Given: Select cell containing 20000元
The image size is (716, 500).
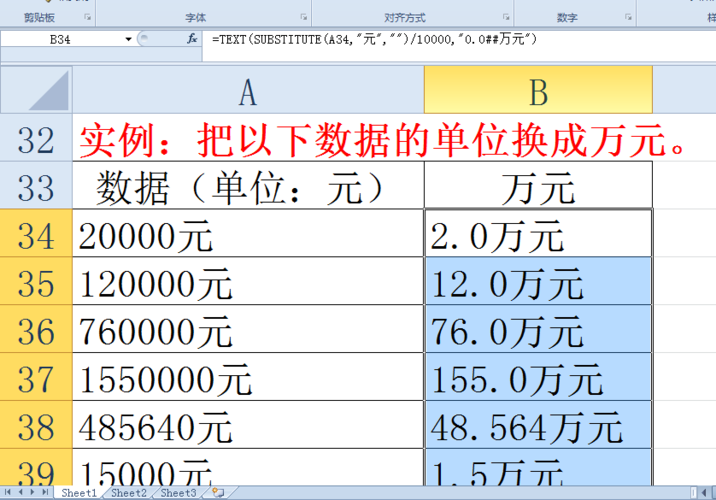Looking at the screenshot, I should pos(248,233).
